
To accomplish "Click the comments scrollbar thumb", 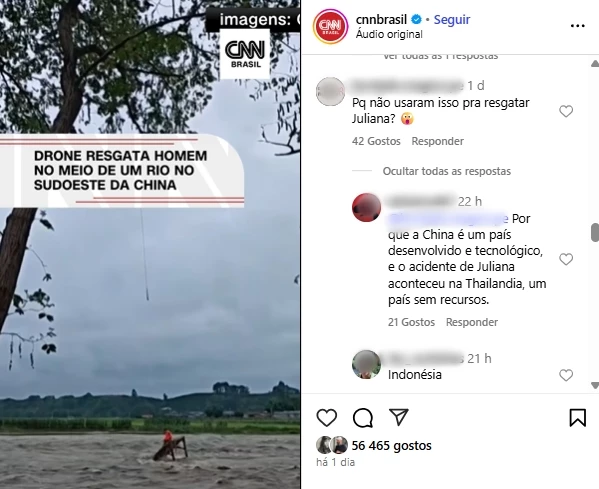I will tap(595, 233).
